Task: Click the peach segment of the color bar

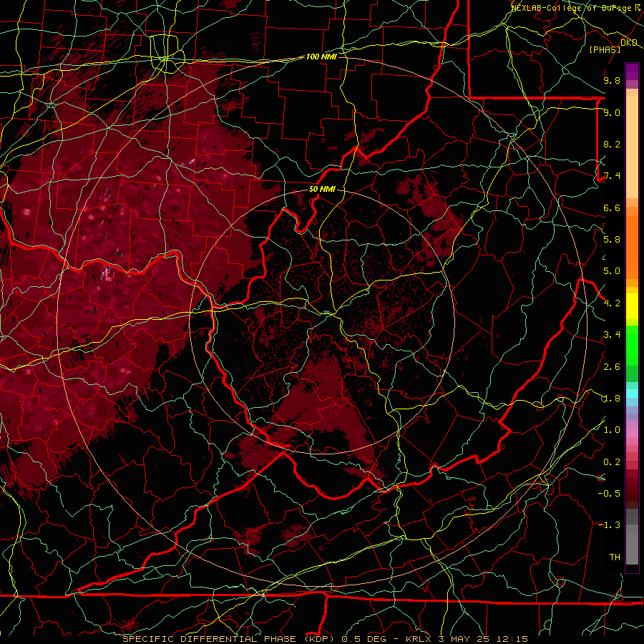Action: pyautogui.click(x=632, y=144)
